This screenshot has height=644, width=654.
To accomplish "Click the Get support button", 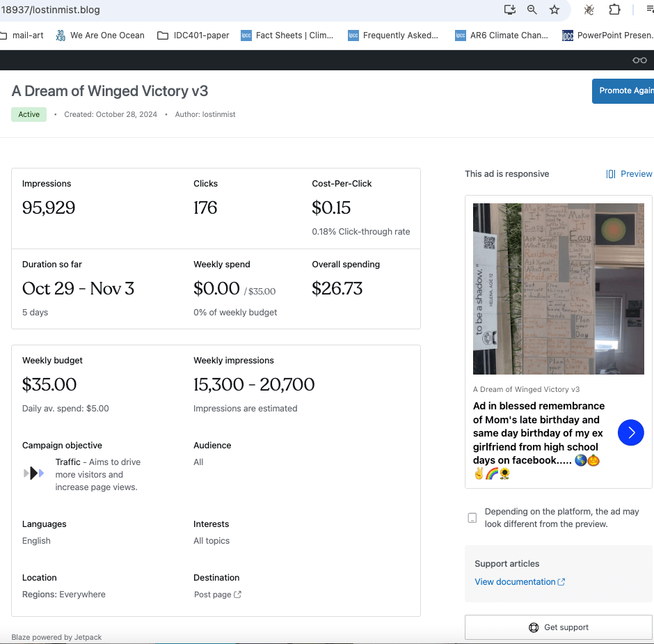I will 559,627.
